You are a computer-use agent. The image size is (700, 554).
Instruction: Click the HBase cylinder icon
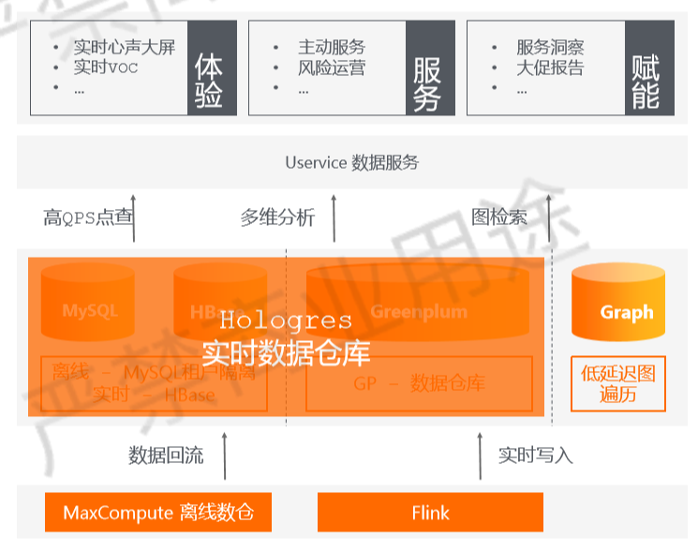coord(220,302)
